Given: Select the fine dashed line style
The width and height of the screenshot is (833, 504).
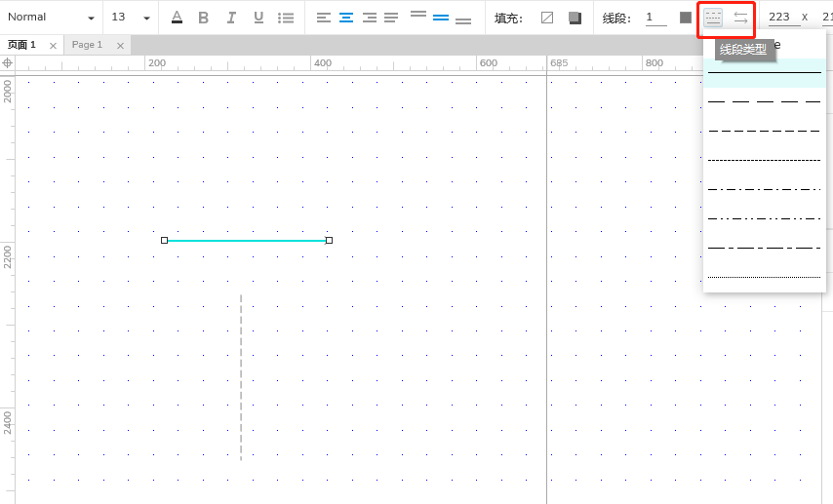Looking at the screenshot, I should tap(765, 161).
